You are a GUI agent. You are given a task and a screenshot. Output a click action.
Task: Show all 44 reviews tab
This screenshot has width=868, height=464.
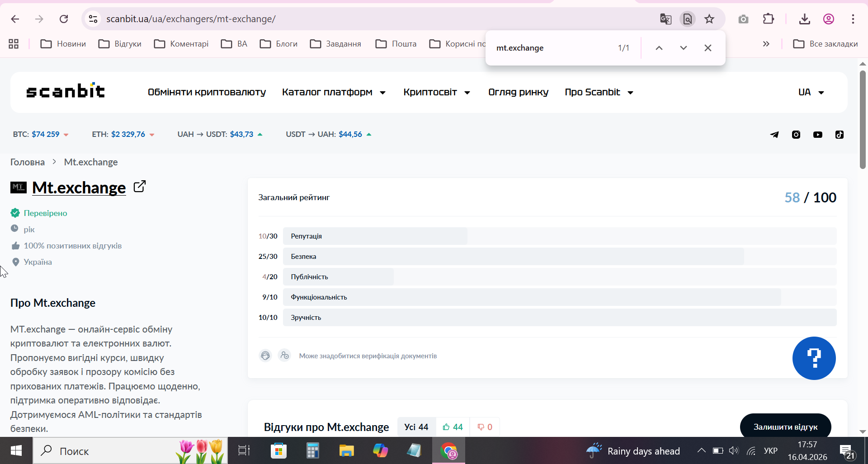click(x=416, y=427)
